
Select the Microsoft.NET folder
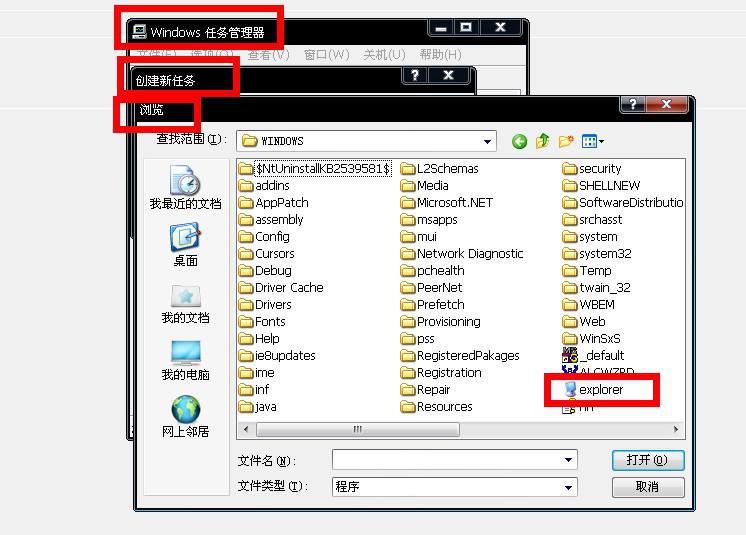click(x=447, y=203)
